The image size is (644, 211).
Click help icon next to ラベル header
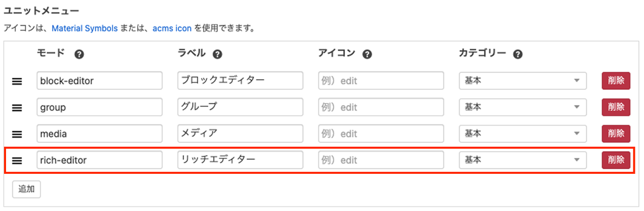click(x=217, y=54)
